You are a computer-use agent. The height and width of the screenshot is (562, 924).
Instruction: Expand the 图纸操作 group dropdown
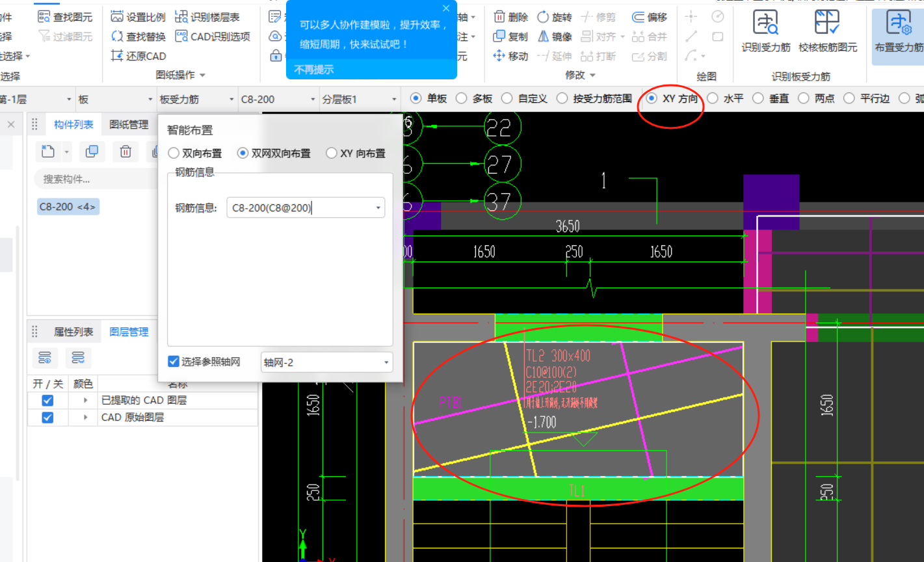[202, 76]
